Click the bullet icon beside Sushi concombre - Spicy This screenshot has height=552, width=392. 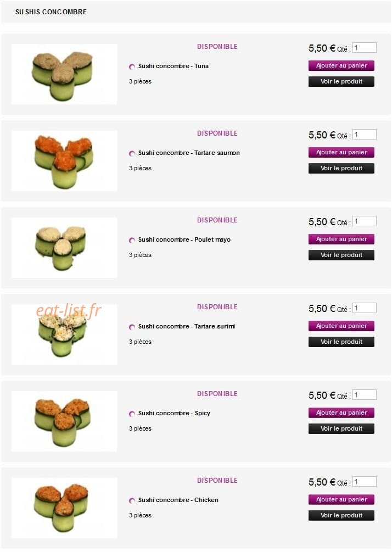coord(132,414)
